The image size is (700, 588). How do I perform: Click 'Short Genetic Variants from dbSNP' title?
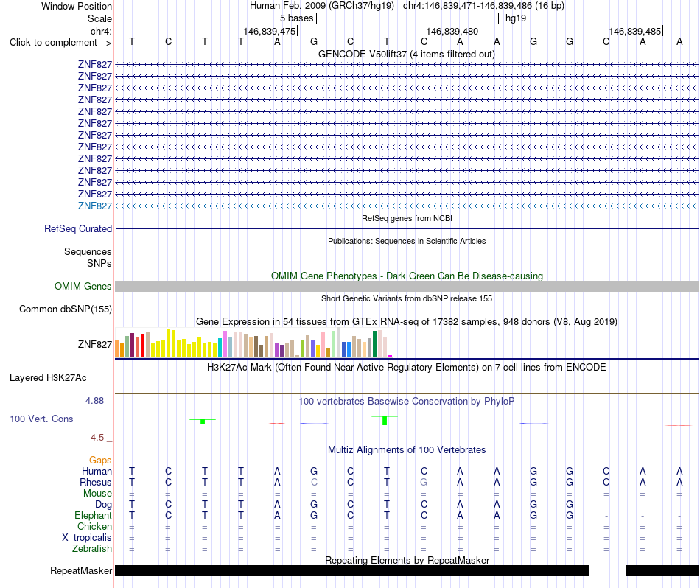(406, 298)
